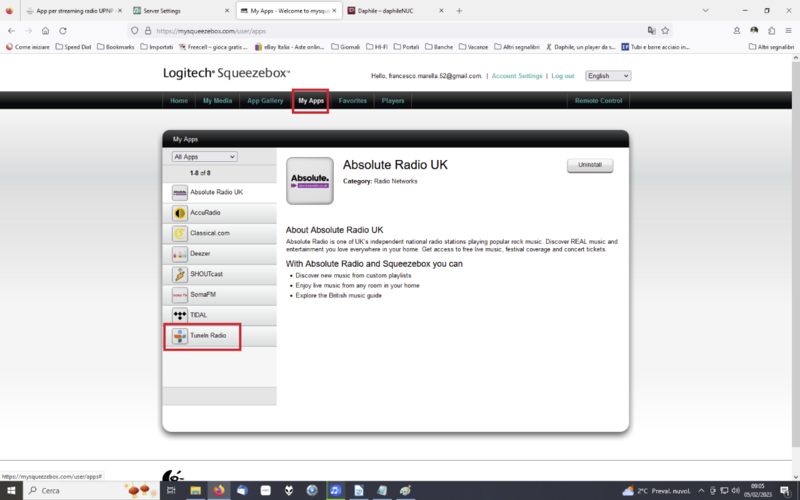Switch to the Players tab
Viewport: 800px width, 500px height.
pyautogui.click(x=393, y=101)
